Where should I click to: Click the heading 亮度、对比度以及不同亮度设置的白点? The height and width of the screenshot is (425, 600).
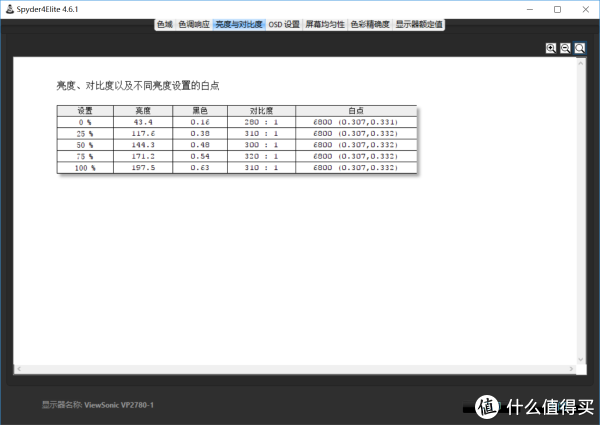click(x=138, y=86)
